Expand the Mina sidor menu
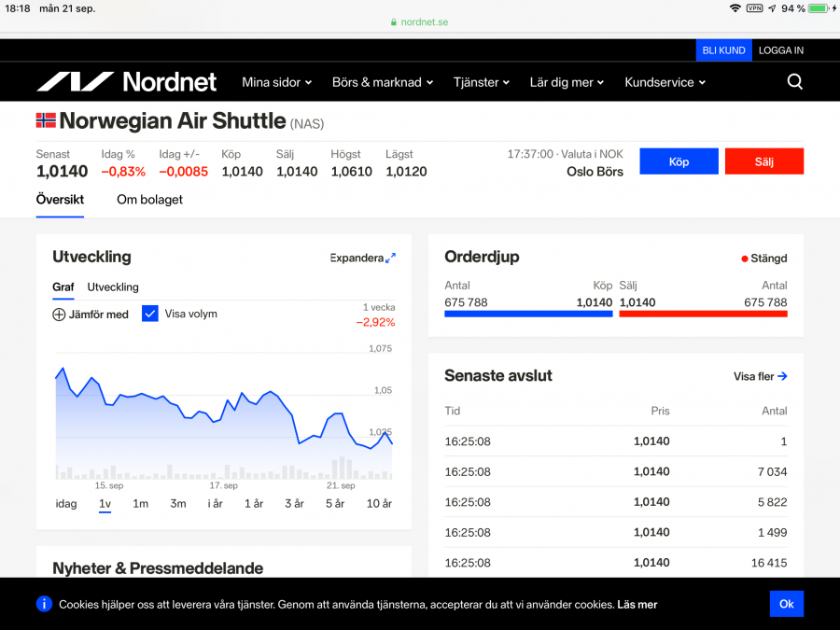 (x=276, y=82)
